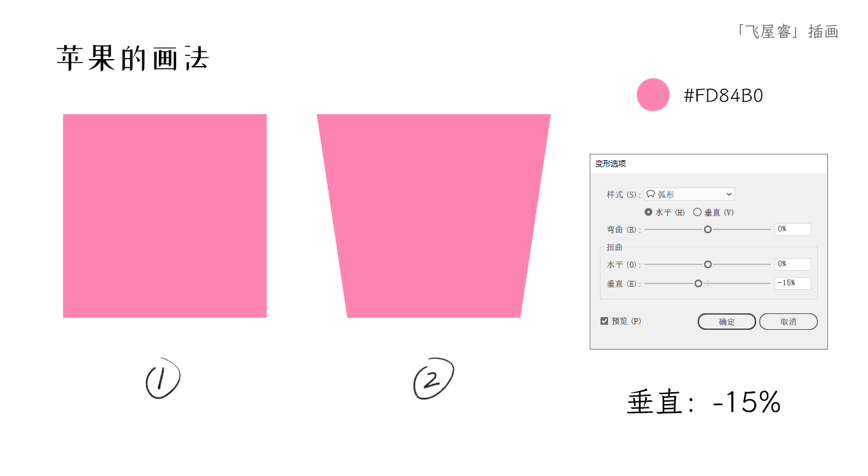The width and height of the screenshot is (868, 476).
Task: Click the 水平 distortion 0% input field
Action: 793,264
